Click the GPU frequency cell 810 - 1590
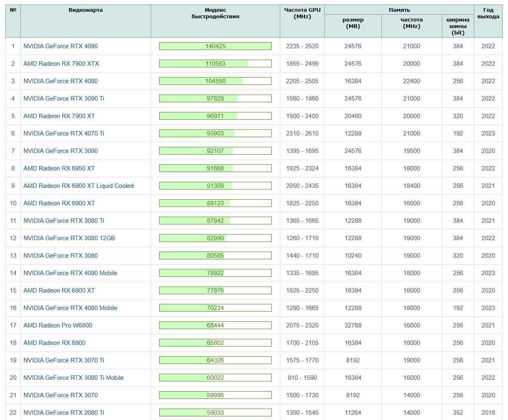This screenshot has height=420, width=508. 302,378
